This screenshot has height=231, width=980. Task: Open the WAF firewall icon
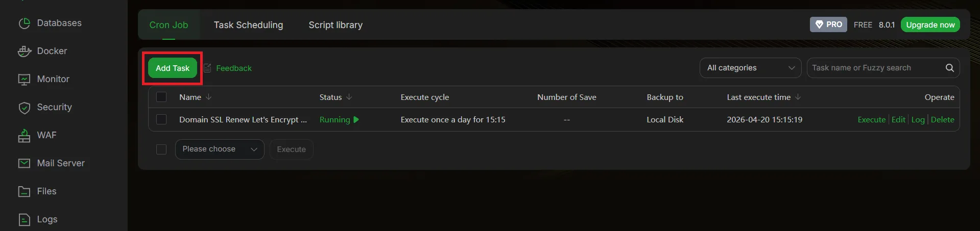click(24, 136)
